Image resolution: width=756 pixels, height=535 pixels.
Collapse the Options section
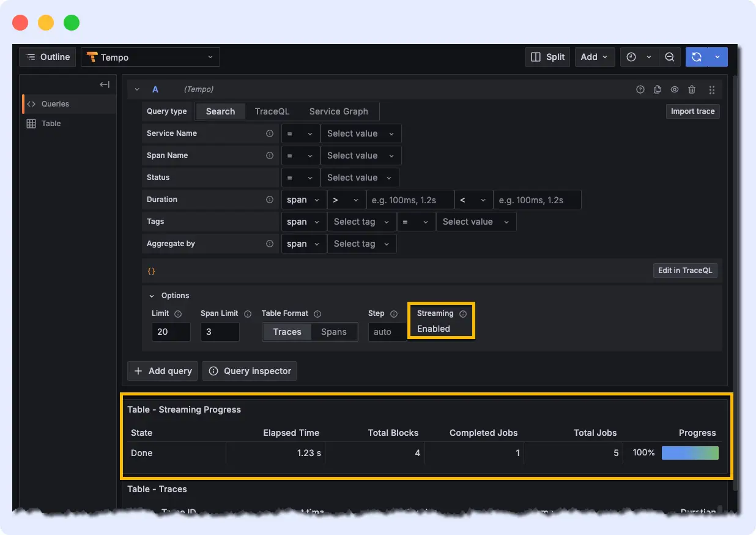click(169, 296)
